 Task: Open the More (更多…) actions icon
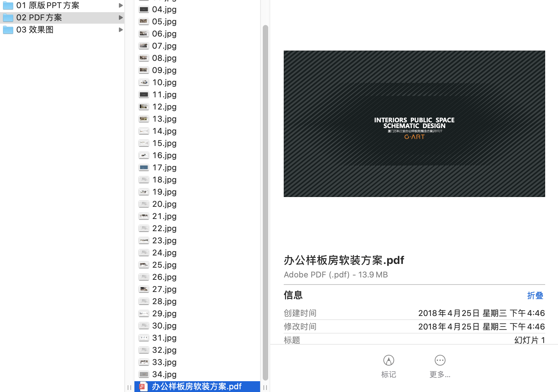pos(440,360)
